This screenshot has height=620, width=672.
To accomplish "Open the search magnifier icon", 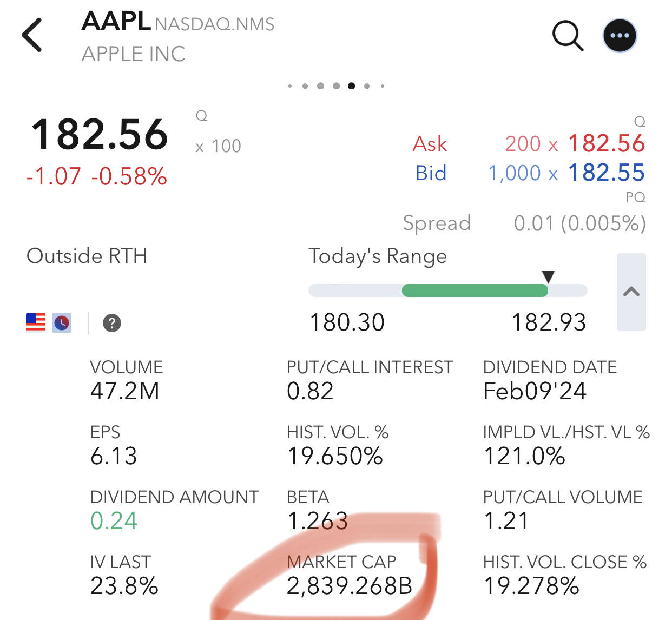I will tap(568, 36).
